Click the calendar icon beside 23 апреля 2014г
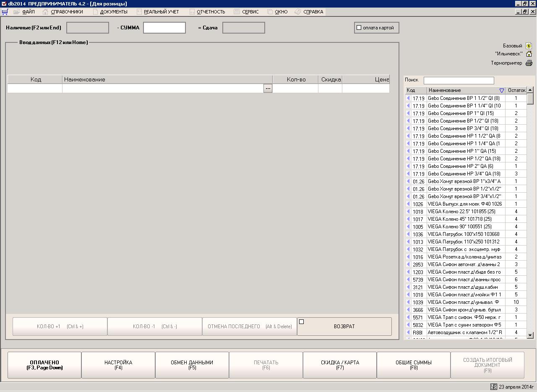Screen dimensions: 537x392 point(493,387)
